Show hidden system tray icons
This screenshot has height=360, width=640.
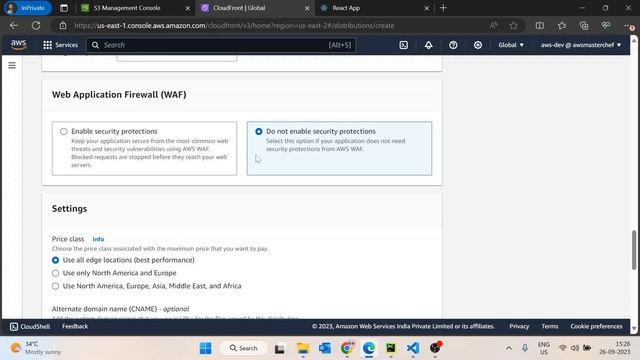[x=509, y=348]
